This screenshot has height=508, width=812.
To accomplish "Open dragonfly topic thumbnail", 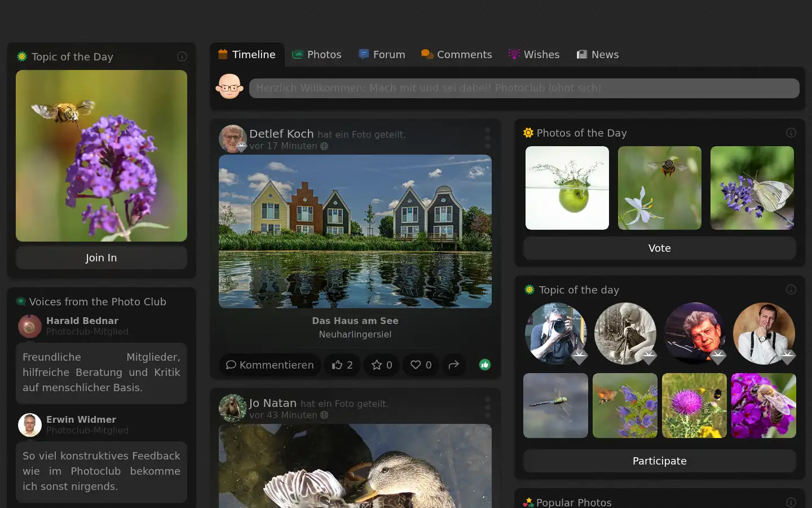I will [x=555, y=405].
